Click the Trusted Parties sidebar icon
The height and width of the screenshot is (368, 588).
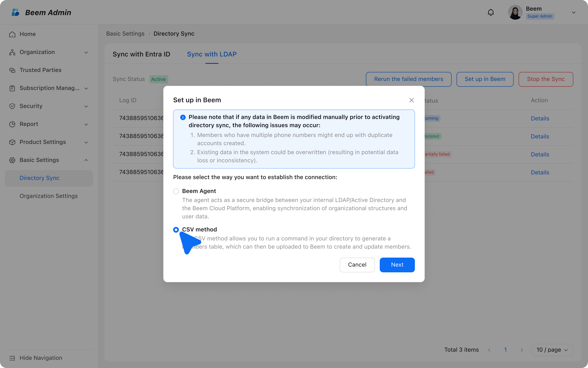(x=12, y=70)
